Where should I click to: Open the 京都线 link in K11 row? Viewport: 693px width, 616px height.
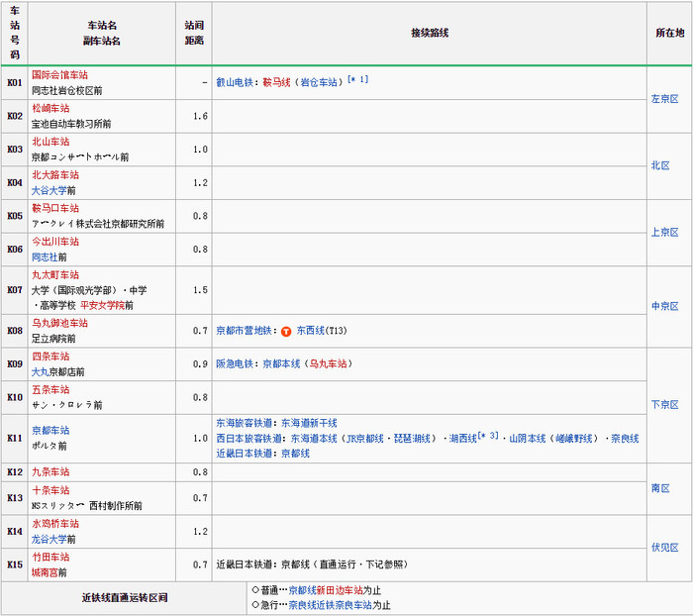point(295,454)
